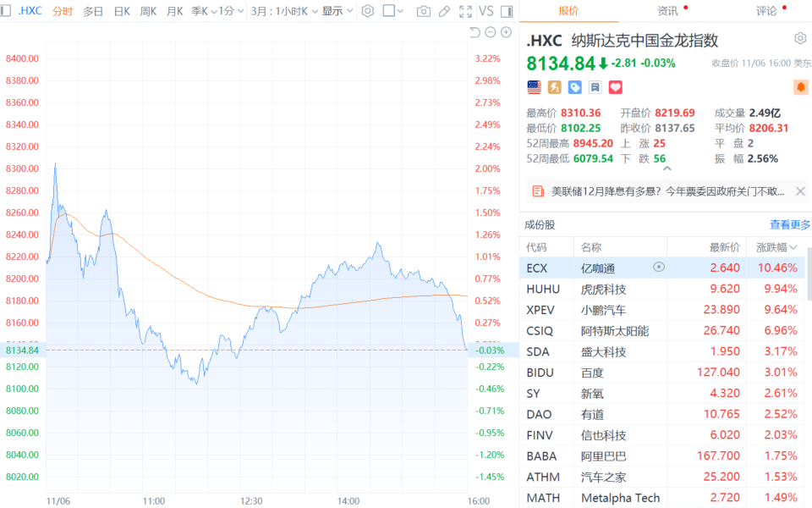
Task: Select the pencil drawing tool
Action: [x=444, y=11]
